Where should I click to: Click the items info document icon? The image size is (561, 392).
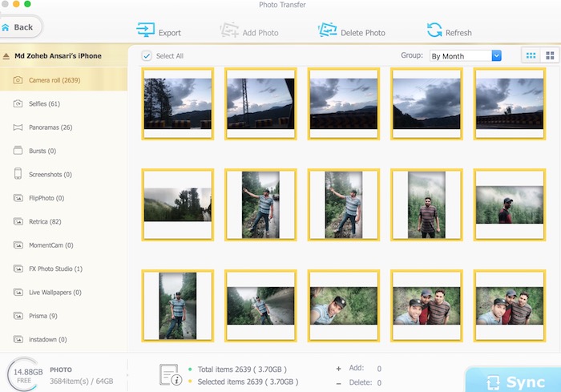[170, 375]
